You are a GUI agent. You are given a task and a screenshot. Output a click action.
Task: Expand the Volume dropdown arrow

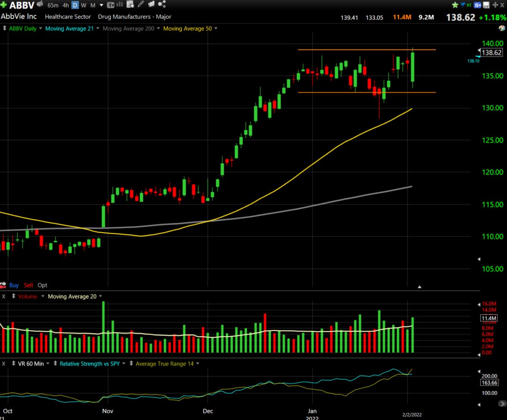(x=43, y=296)
